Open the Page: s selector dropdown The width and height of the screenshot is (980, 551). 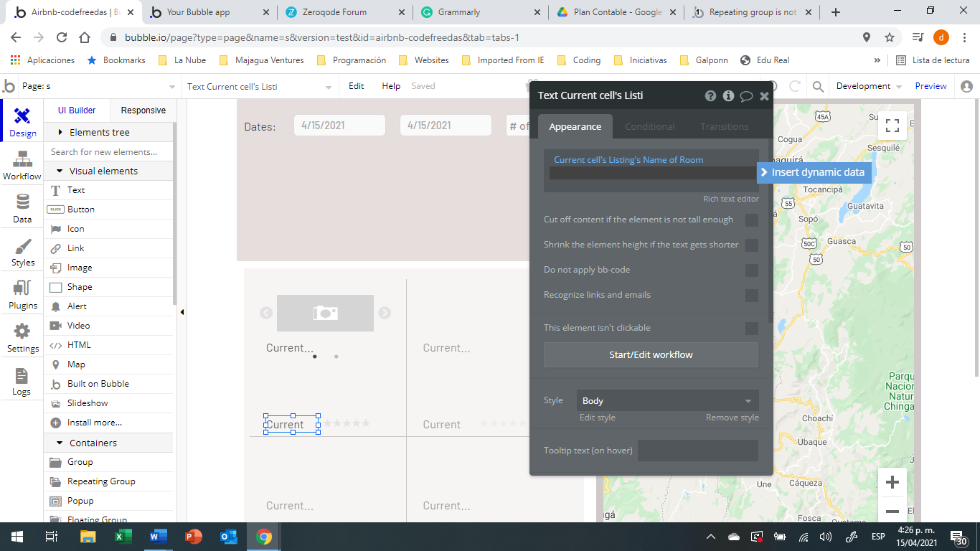pos(98,87)
